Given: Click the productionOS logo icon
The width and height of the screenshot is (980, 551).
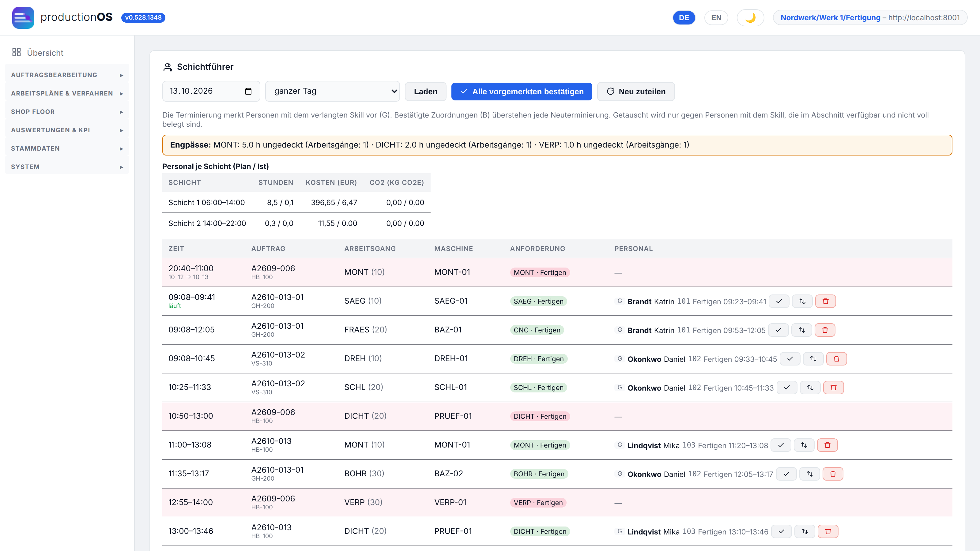Looking at the screenshot, I should pos(23,17).
